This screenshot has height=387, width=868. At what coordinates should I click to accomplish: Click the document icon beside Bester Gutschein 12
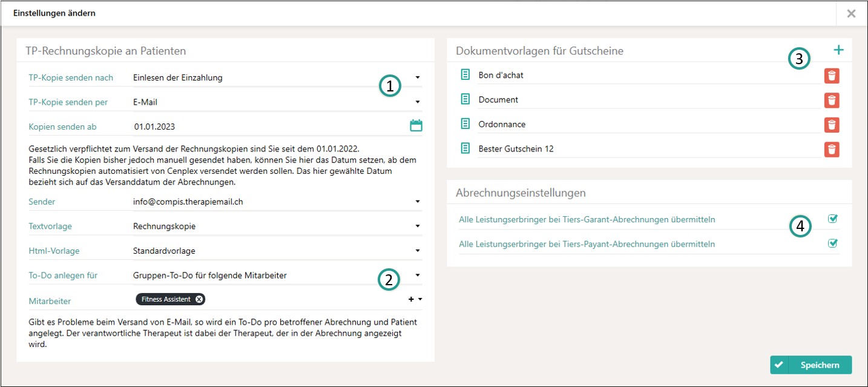tap(465, 148)
